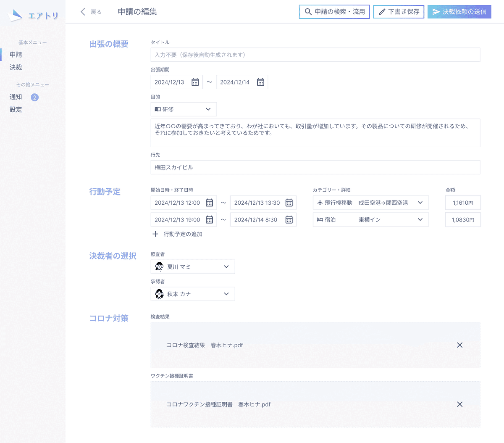Click the 決裁者の選択 section heading
The height and width of the screenshot is (443, 504).
point(113,256)
